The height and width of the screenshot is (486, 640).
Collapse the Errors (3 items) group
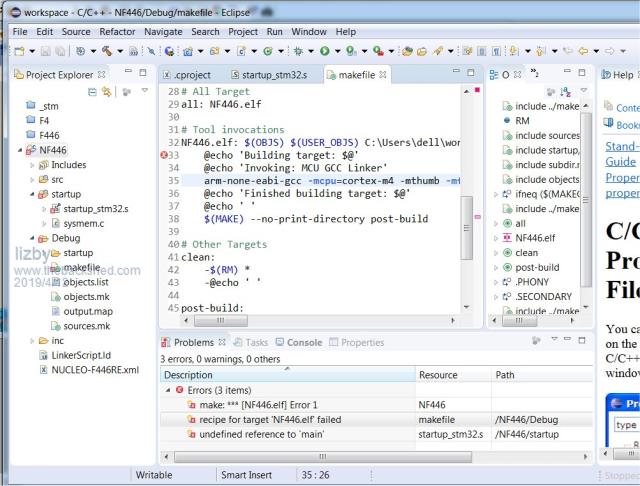click(x=169, y=389)
